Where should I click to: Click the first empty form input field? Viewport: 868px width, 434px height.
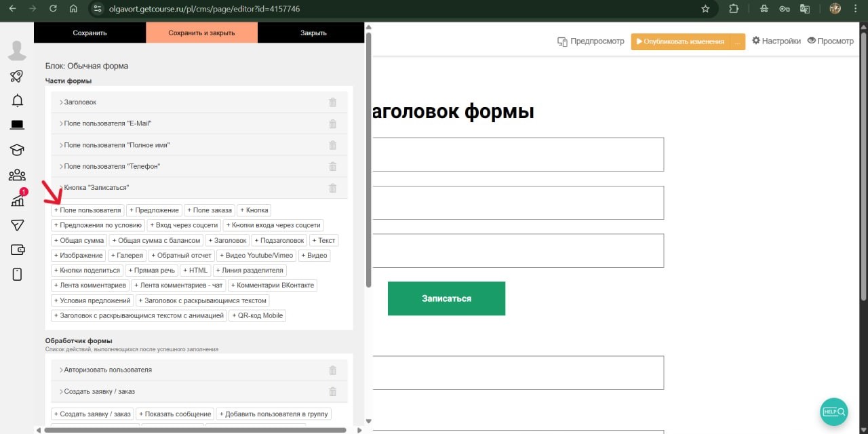pos(517,155)
